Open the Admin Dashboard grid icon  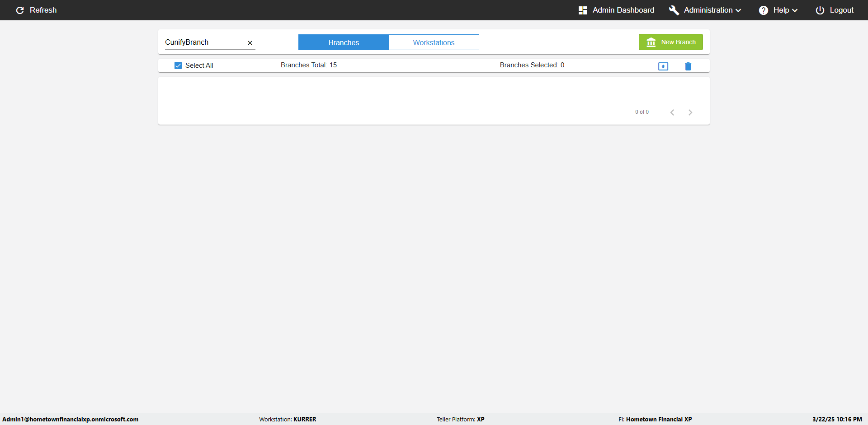point(583,10)
